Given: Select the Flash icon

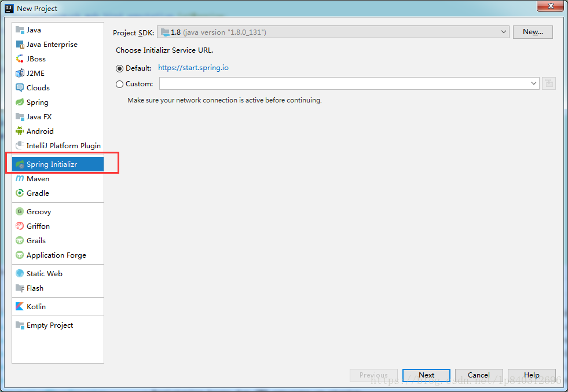Looking at the screenshot, I should tap(20, 288).
